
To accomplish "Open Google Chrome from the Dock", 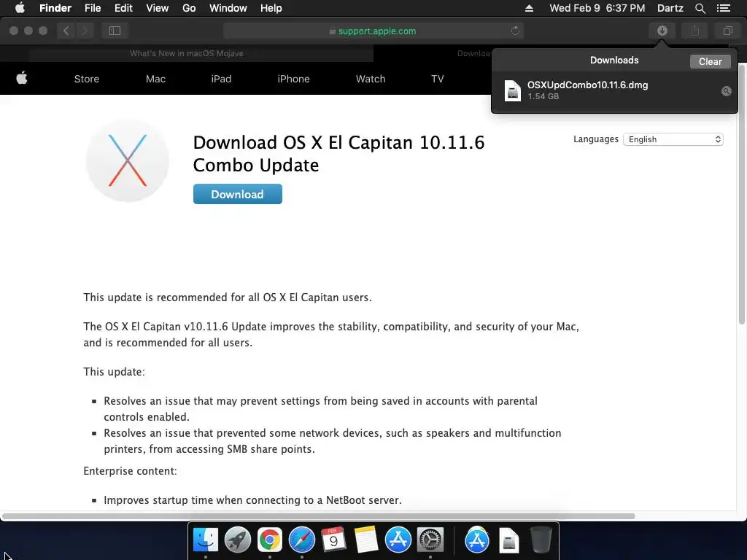I will (270, 540).
